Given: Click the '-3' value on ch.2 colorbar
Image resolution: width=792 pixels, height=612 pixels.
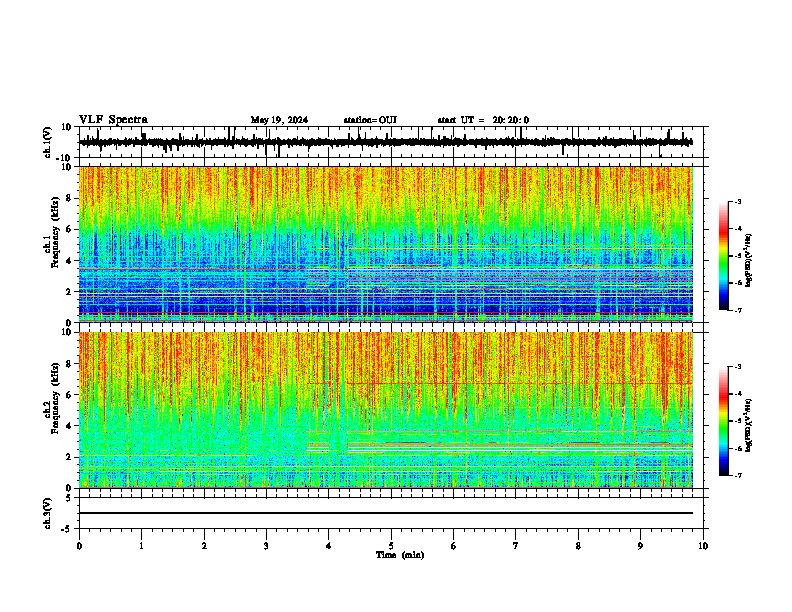Looking at the screenshot, I should (738, 367).
